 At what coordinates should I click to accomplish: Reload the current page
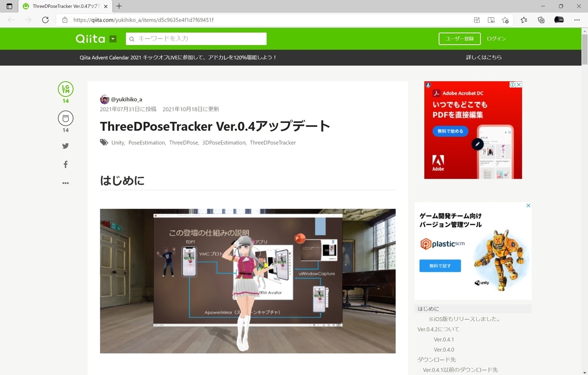point(45,20)
